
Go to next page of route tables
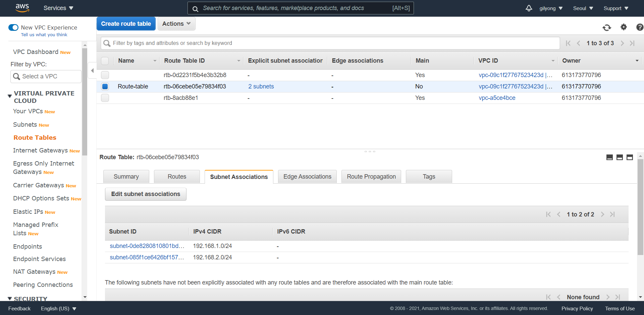(x=622, y=43)
